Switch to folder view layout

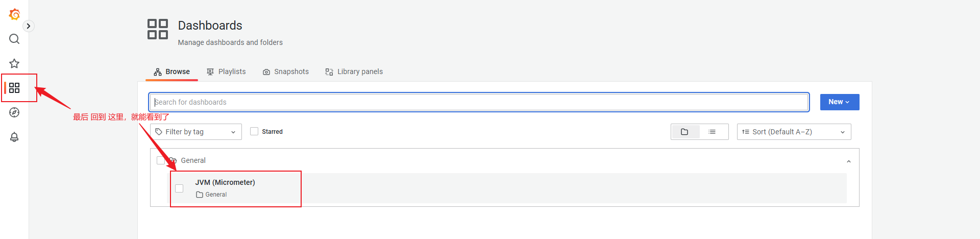tap(684, 132)
